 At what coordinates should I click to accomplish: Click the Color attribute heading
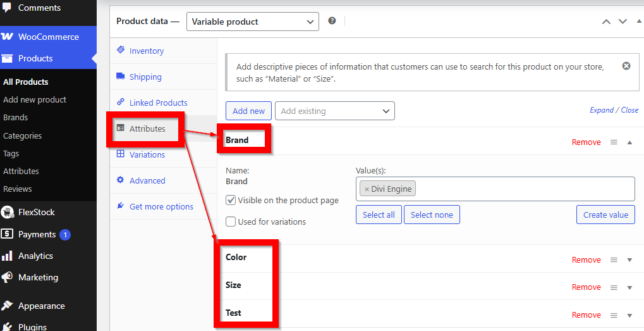tap(236, 257)
